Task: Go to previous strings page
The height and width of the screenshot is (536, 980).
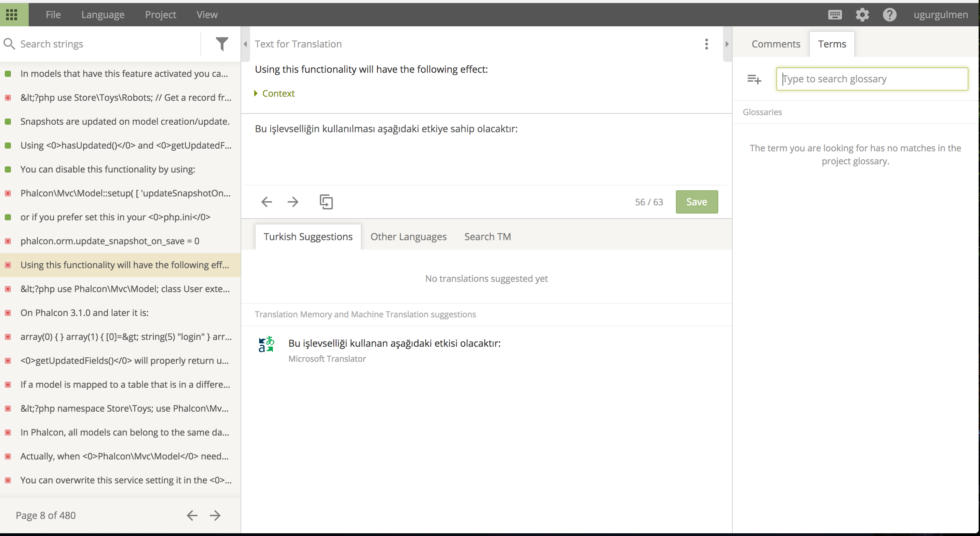Action: coord(192,515)
